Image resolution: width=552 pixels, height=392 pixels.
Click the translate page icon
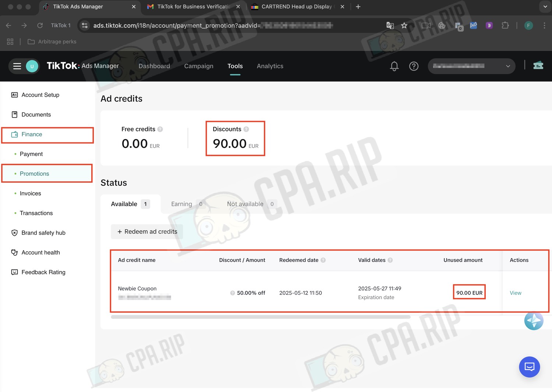click(x=390, y=25)
